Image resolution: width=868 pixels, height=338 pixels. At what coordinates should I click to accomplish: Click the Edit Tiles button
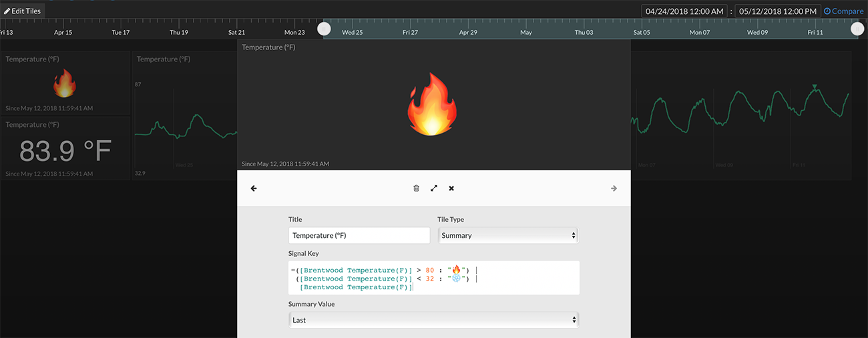click(23, 11)
